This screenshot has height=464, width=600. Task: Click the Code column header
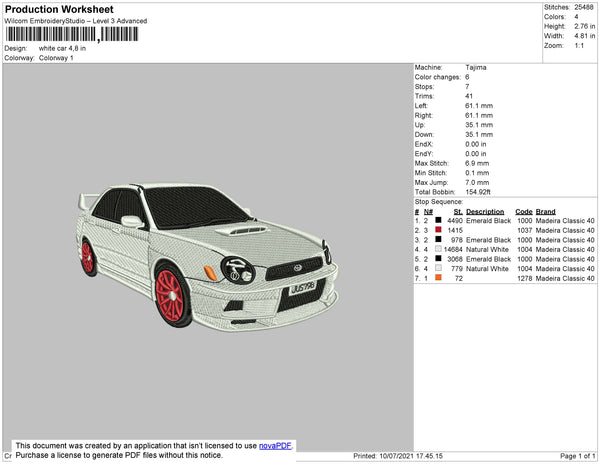click(x=523, y=212)
